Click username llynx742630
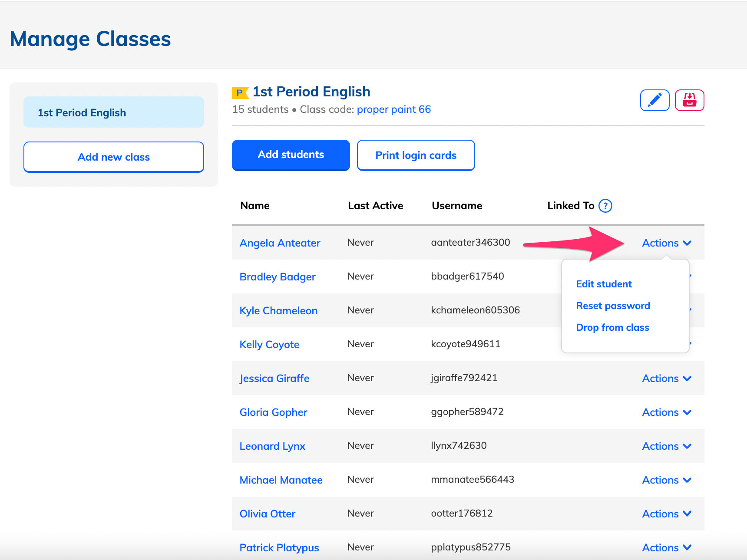 [x=459, y=445]
